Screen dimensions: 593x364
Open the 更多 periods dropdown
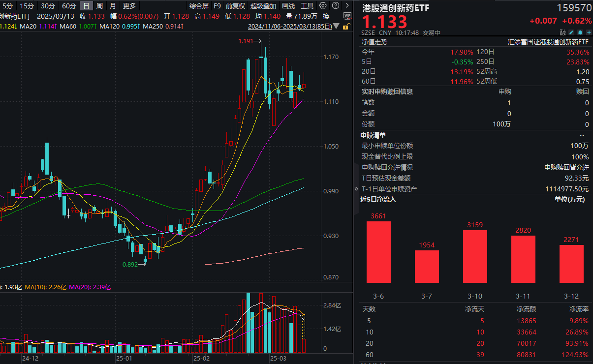(129, 6)
